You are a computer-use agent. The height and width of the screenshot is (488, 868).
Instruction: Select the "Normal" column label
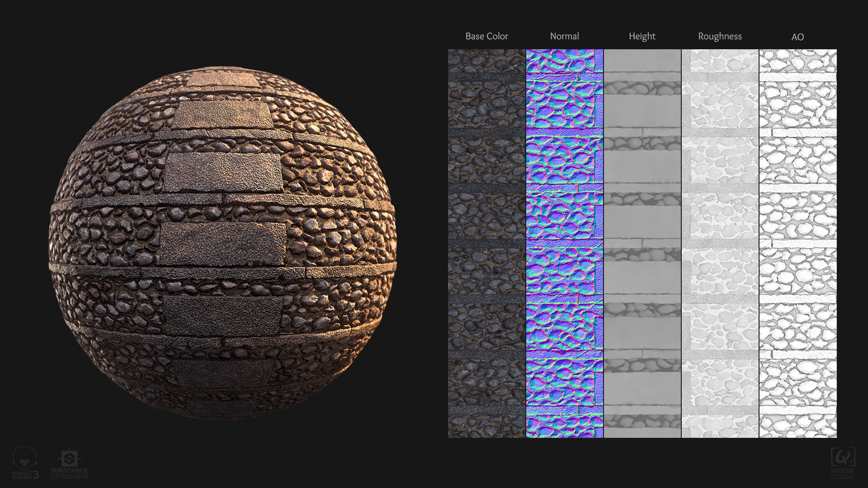point(564,36)
